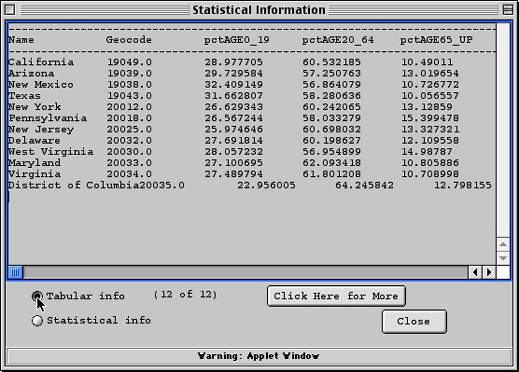519x372 pixels.
Task: Click the '(12 of 12)' record count label
Action: [185, 295]
